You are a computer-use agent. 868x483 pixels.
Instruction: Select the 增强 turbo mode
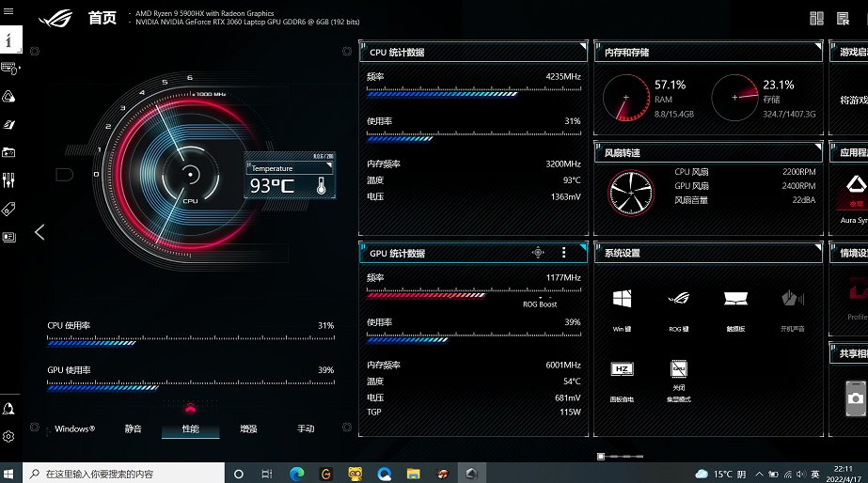tap(248, 428)
